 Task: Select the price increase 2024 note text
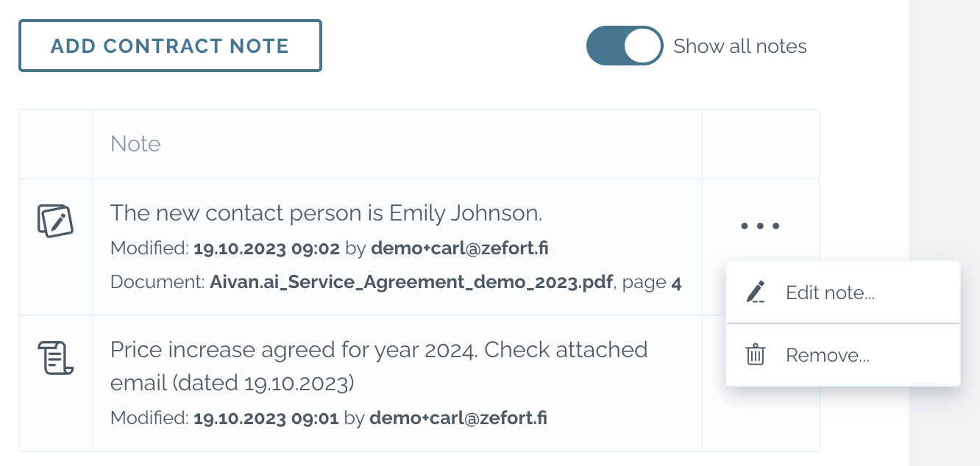click(x=379, y=365)
